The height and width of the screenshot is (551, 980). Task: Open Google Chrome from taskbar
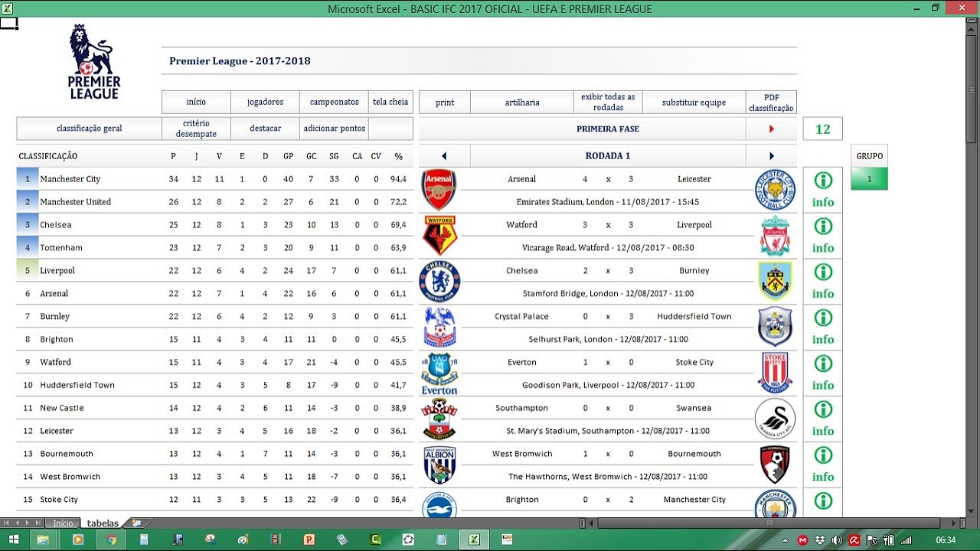[x=111, y=540]
